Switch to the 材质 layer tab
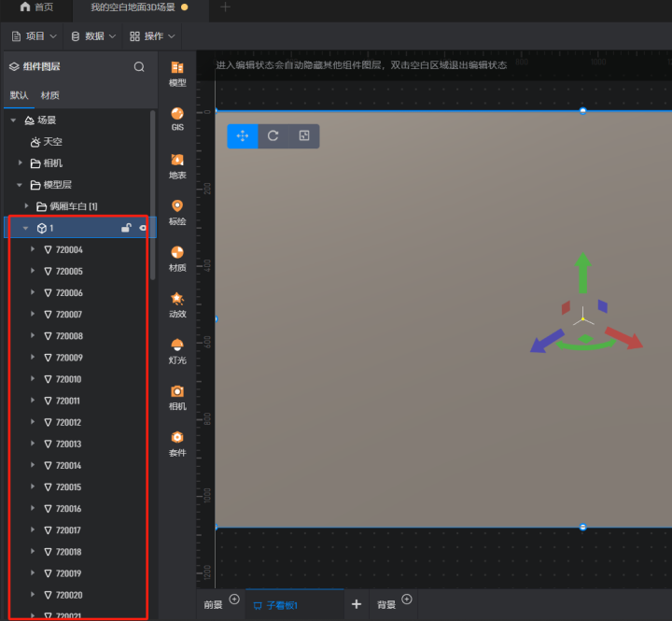The width and height of the screenshot is (672, 621). click(49, 95)
